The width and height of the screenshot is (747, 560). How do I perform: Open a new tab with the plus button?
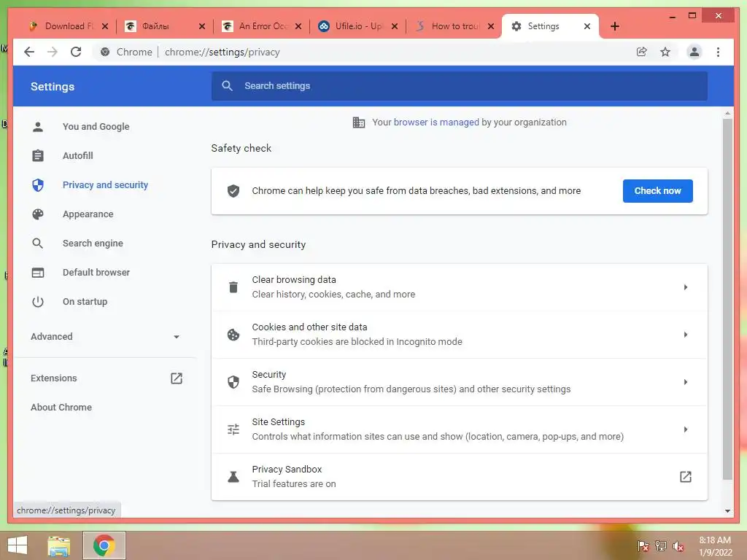[x=614, y=26]
